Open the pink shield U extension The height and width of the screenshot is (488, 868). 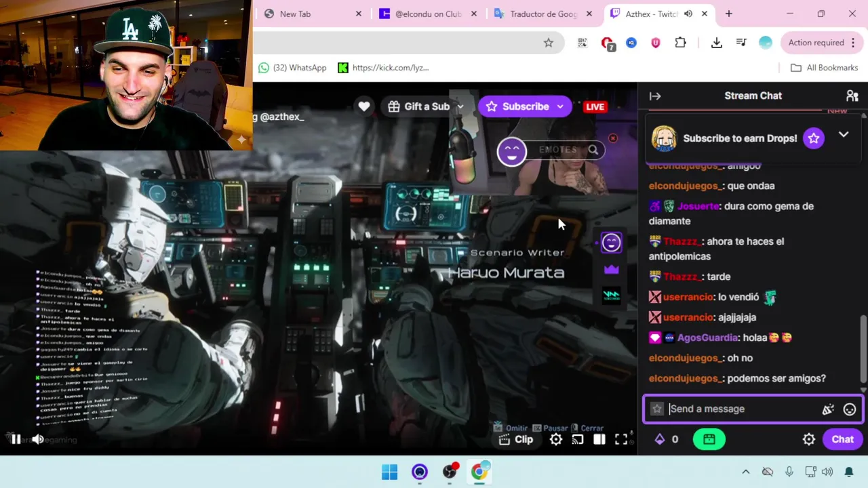(655, 43)
